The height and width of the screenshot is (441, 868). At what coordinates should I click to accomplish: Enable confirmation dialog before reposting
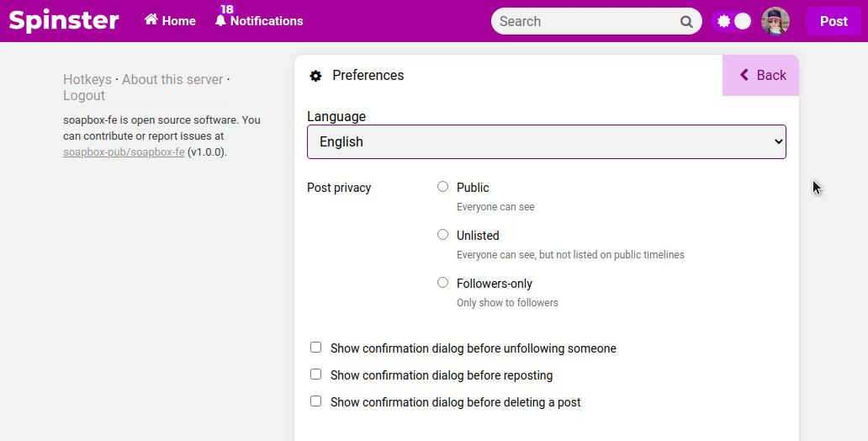pos(315,375)
